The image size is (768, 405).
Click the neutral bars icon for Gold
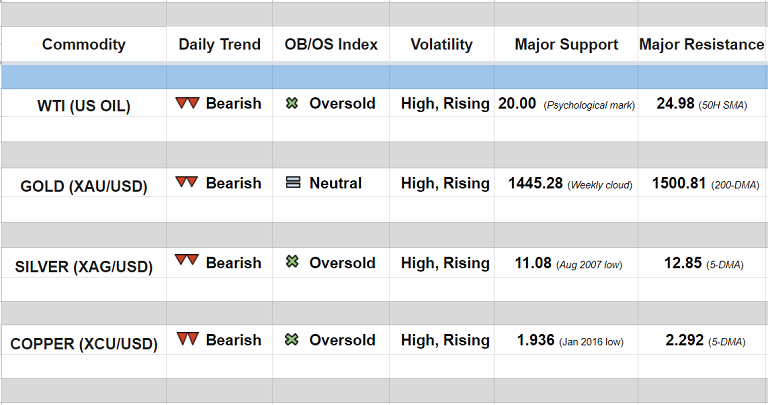pos(292,183)
